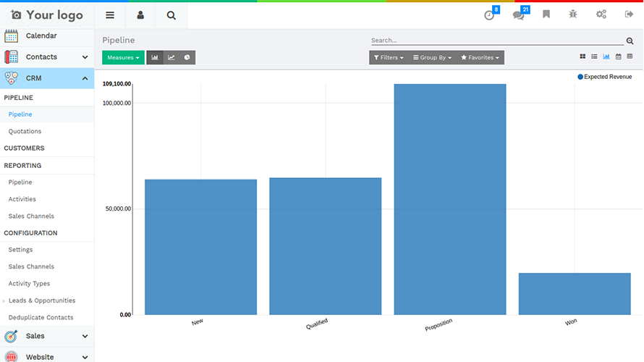644x362 pixels.
Task: Click the REPORTING section header
Action: pos(22,166)
